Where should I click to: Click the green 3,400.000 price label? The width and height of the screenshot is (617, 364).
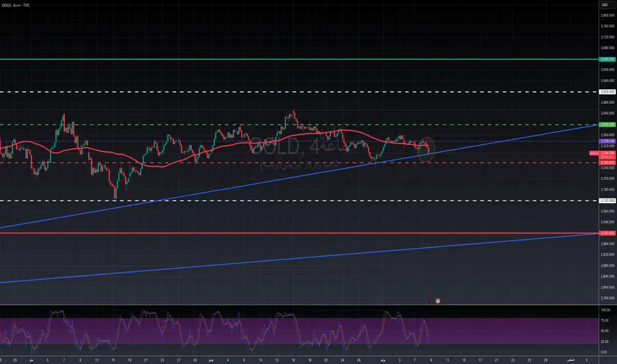tap(607, 124)
